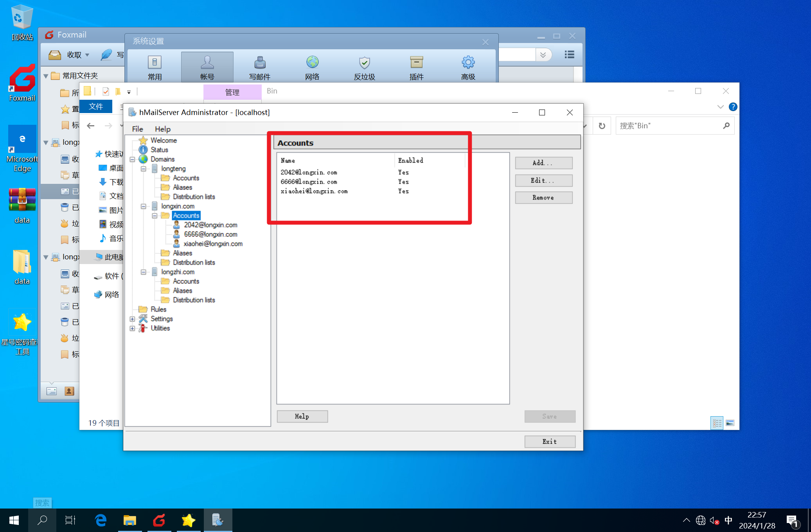The image size is (811, 532).
Task: Collapse the longxin.com domain node
Action: pyautogui.click(x=144, y=206)
